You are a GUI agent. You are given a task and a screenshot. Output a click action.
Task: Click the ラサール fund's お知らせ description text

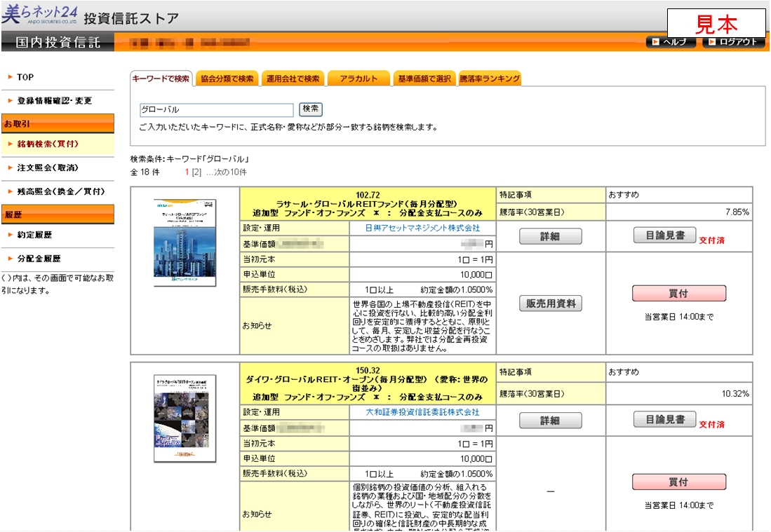422,326
